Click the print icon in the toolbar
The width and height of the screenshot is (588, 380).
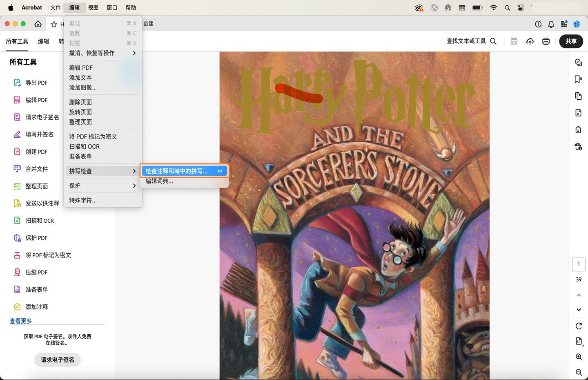pyautogui.click(x=546, y=41)
